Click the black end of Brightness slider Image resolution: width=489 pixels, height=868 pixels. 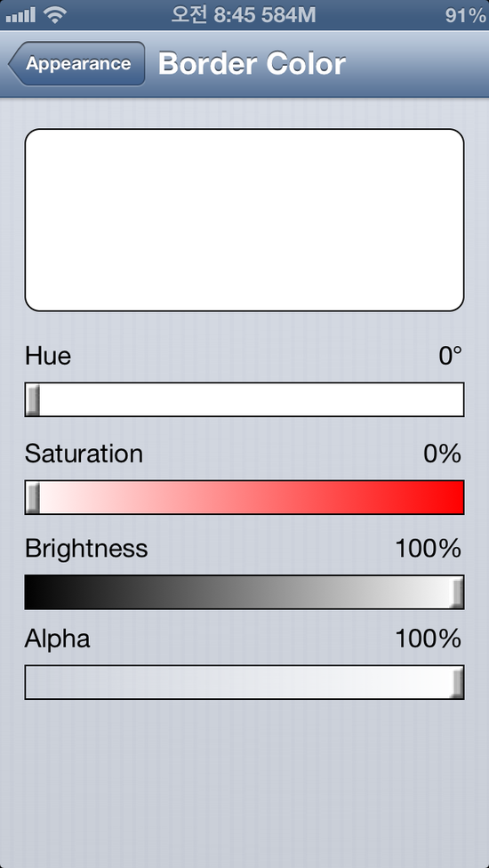pos(32,592)
